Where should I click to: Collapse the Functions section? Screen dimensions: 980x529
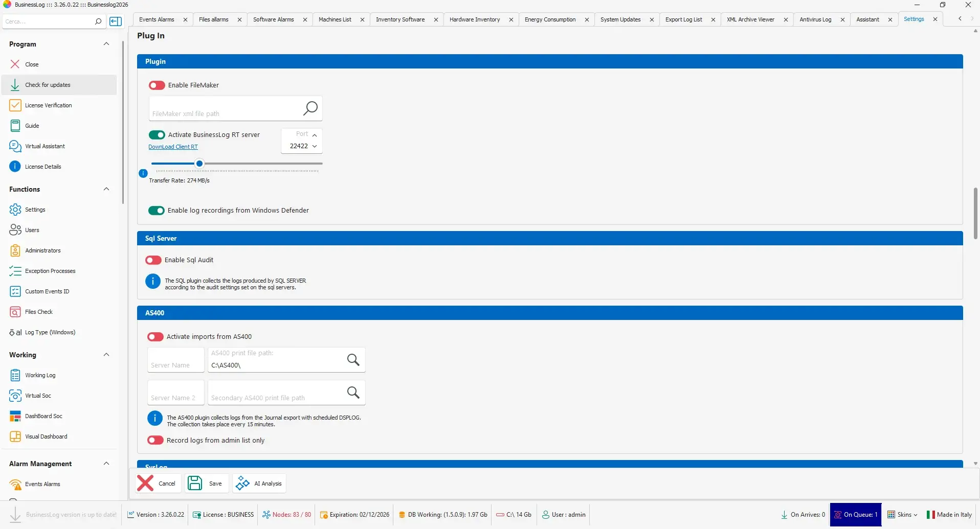click(x=106, y=189)
